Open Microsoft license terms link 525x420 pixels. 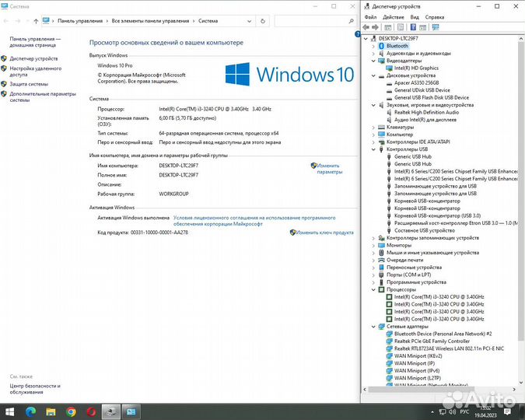254,221
